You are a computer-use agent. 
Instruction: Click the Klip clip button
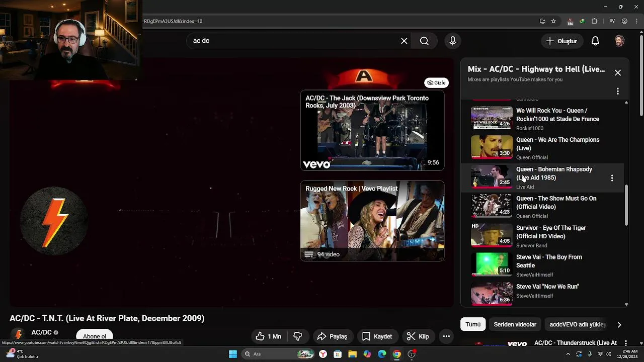pos(418,336)
